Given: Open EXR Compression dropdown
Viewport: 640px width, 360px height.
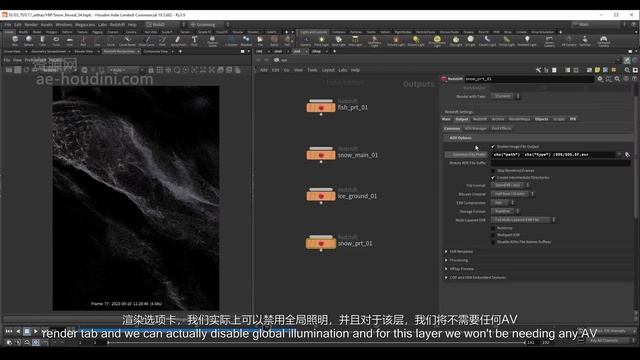Looking at the screenshot, I should point(502,202).
